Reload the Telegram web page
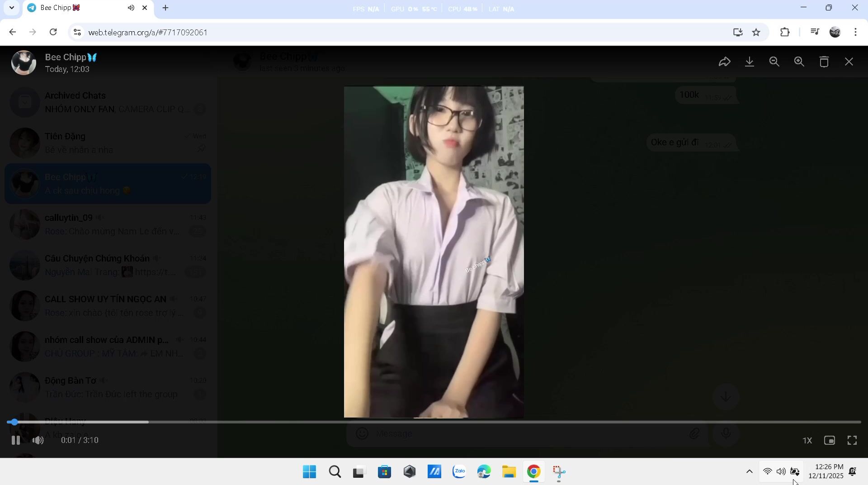Image resolution: width=868 pixels, height=485 pixels. tap(53, 32)
